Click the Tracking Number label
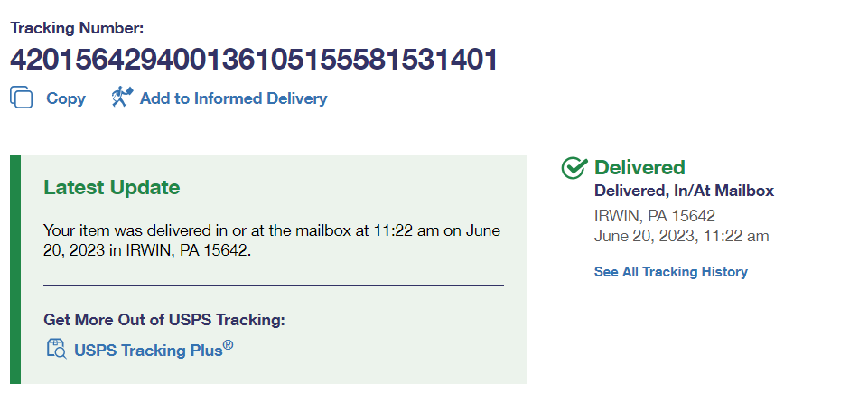This screenshot has height=403, width=868. point(77,28)
